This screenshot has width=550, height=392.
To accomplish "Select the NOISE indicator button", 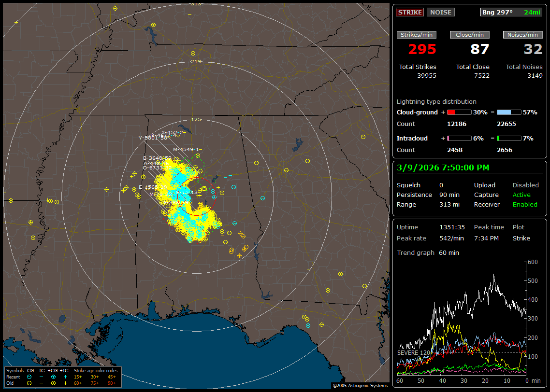I will click(x=440, y=12).
